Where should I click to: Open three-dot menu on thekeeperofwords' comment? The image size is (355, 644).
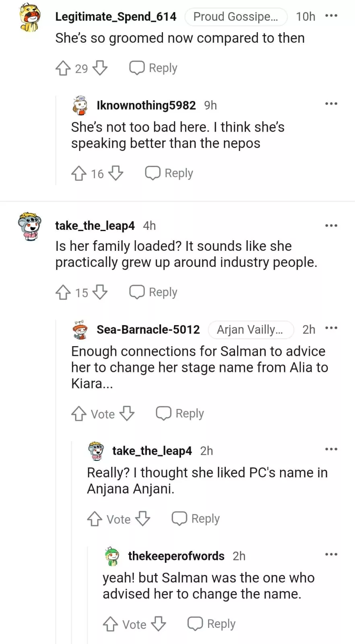click(x=331, y=555)
